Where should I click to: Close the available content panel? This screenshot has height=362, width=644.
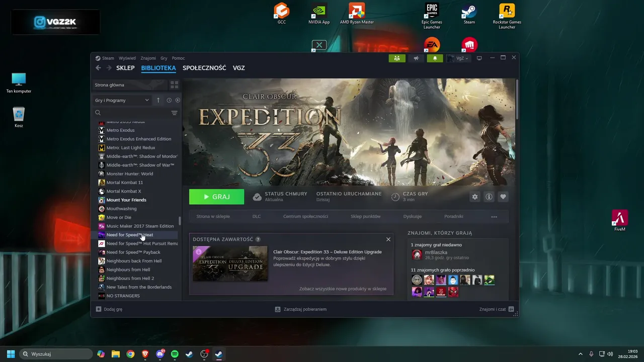388,239
